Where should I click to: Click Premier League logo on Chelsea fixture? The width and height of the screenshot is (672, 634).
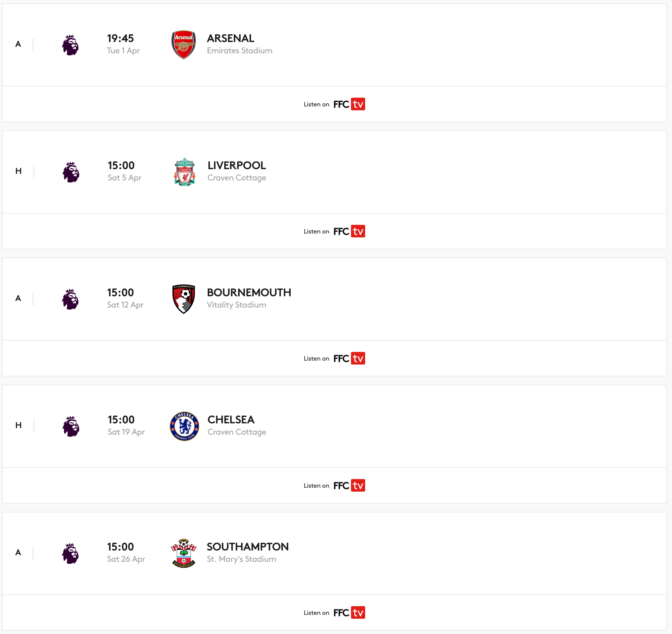pos(71,426)
